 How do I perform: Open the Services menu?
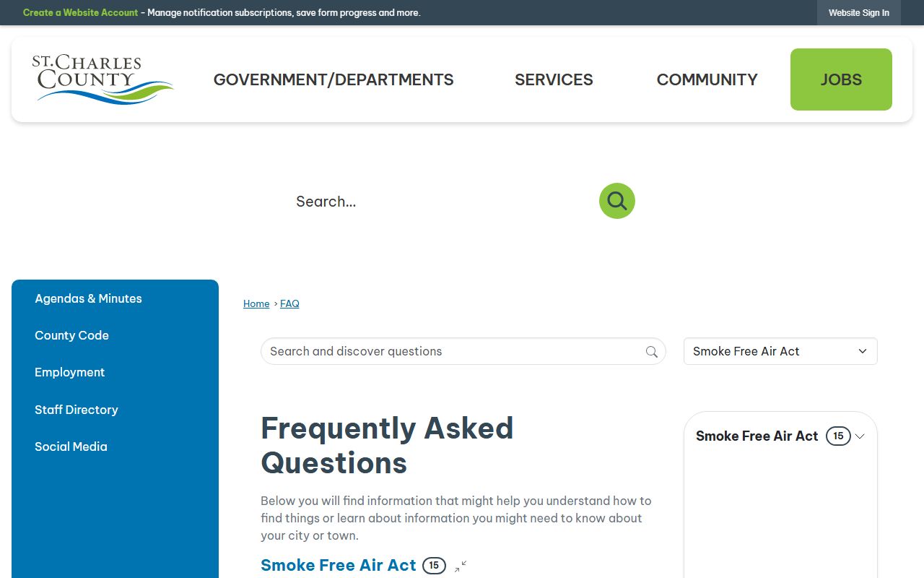pos(554,79)
